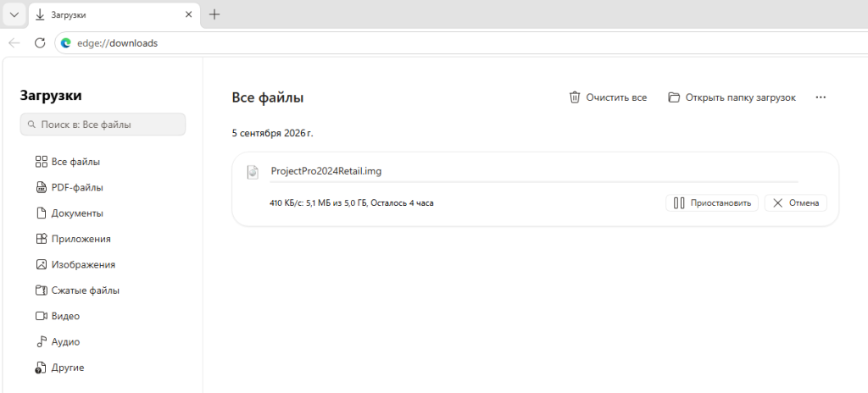Click the ProjectPro2024Retail.img file name

(326, 171)
